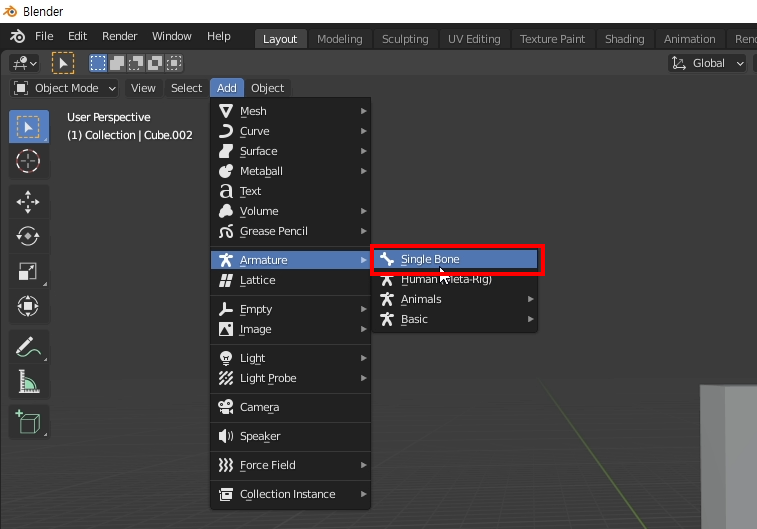
Task: Open the Render menu
Action: (x=119, y=36)
